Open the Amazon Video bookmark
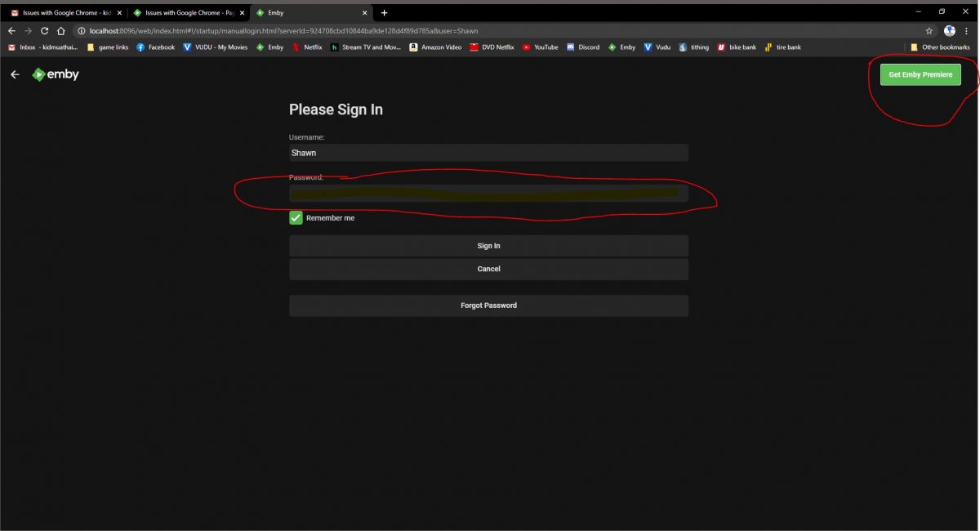Image resolution: width=980 pixels, height=531 pixels. click(x=435, y=47)
